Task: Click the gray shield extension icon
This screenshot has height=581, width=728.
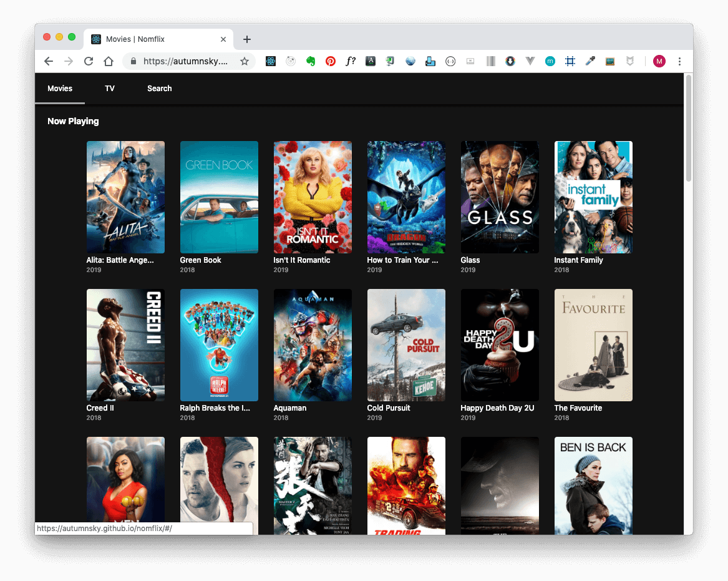Action: point(630,61)
